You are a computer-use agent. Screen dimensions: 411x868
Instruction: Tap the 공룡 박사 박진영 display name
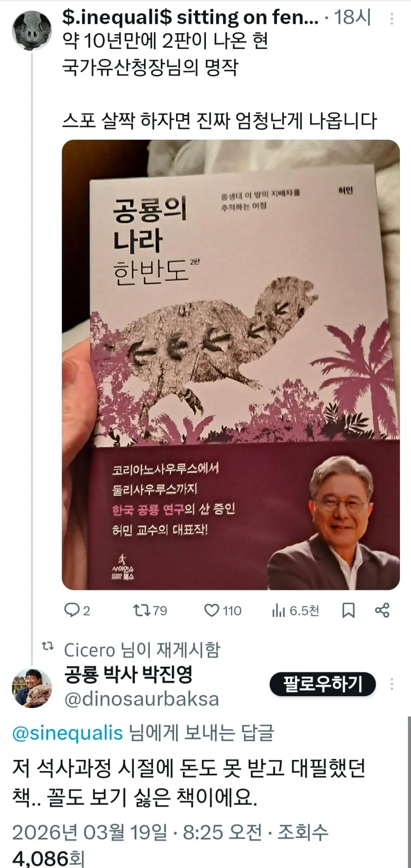pyautogui.click(x=128, y=674)
